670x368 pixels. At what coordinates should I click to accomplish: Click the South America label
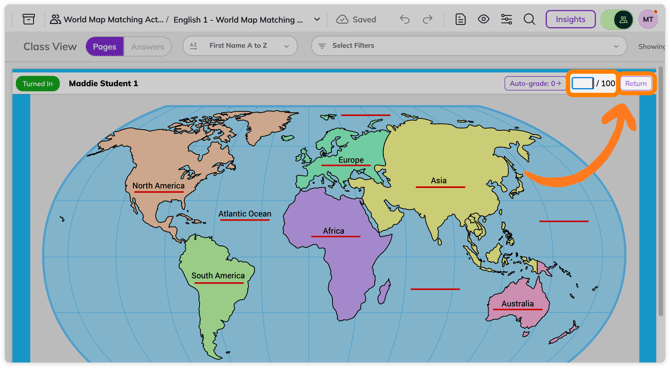(218, 276)
